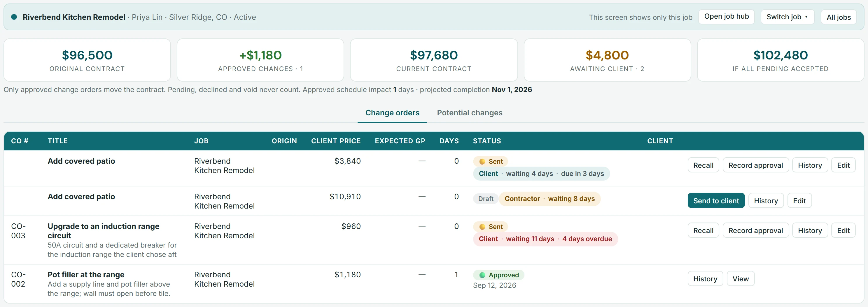Click the Riverbend Kitchen Remodel header title
This screenshot has height=307, width=868.
[x=74, y=17]
